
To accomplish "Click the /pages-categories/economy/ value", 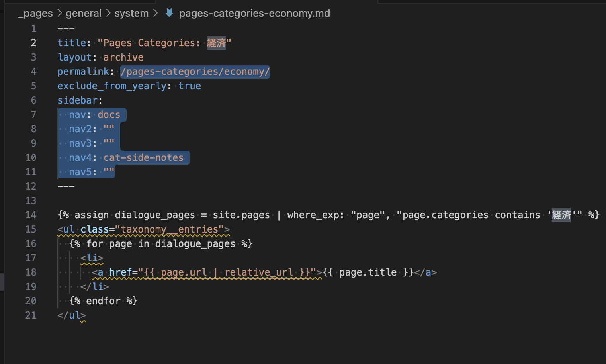I will [x=195, y=72].
